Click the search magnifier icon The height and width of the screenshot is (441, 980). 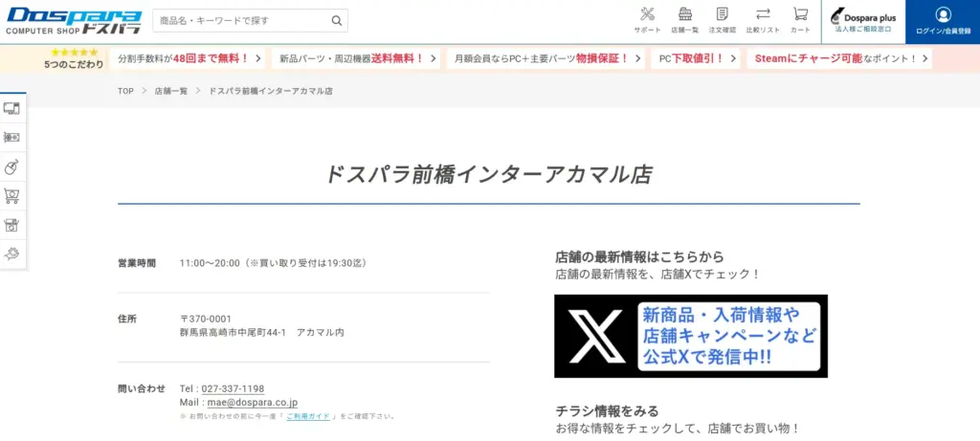coord(336,20)
